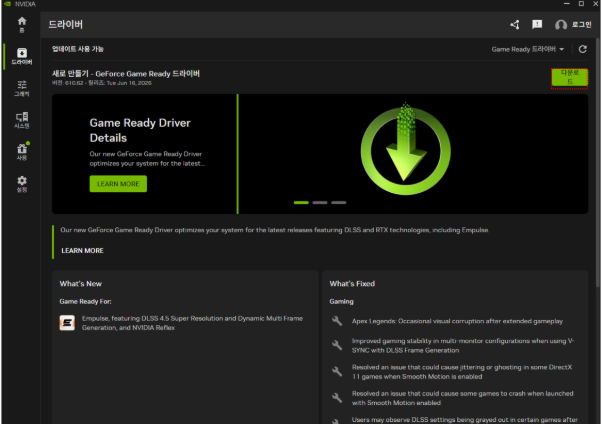Viewport: 602px width, 424px height.
Task: Click the large download arrow graphic
Action: [x=405, y=150]
